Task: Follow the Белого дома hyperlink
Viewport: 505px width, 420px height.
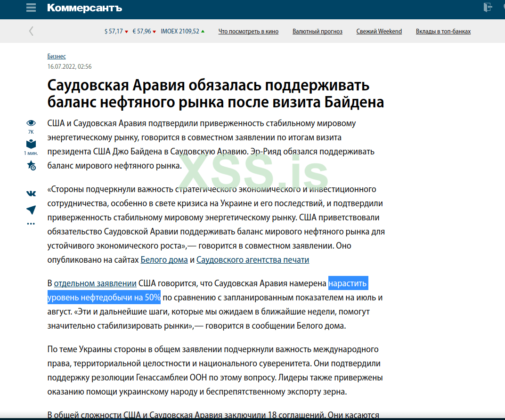Action: point(164,259)
